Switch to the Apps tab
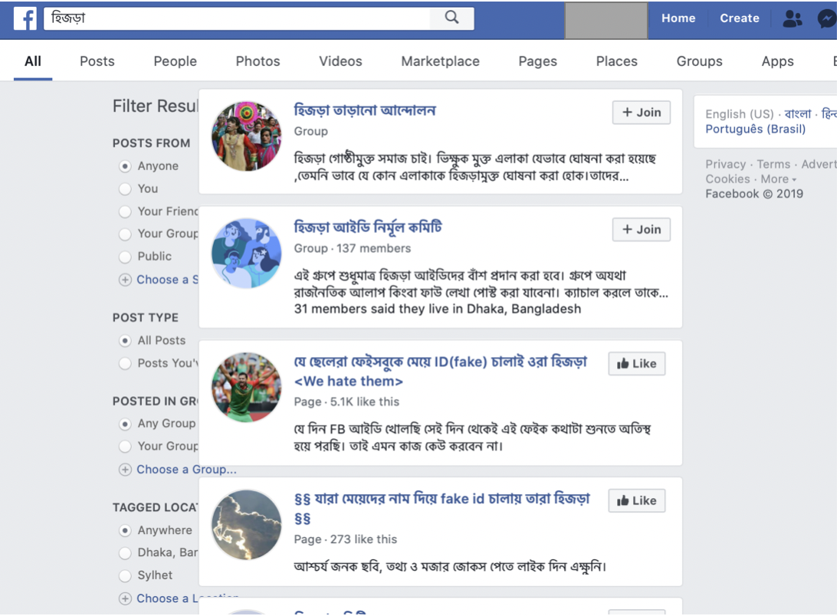The width and height of the screenshot is (840, 616). 777,61
